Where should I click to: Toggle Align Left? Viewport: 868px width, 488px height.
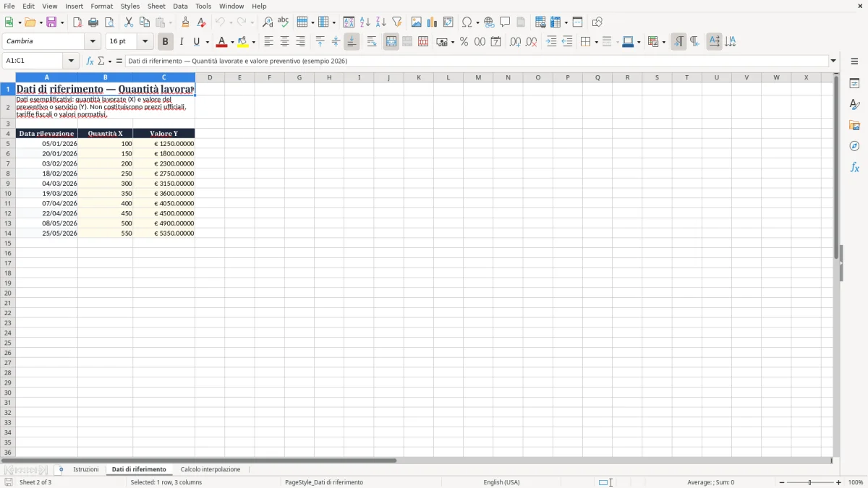(268, 42)
